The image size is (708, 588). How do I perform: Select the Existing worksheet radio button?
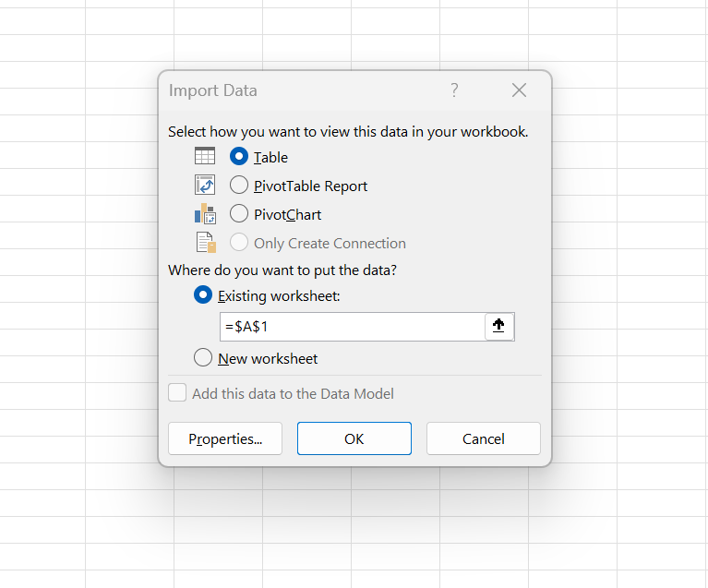click(203, 295)
